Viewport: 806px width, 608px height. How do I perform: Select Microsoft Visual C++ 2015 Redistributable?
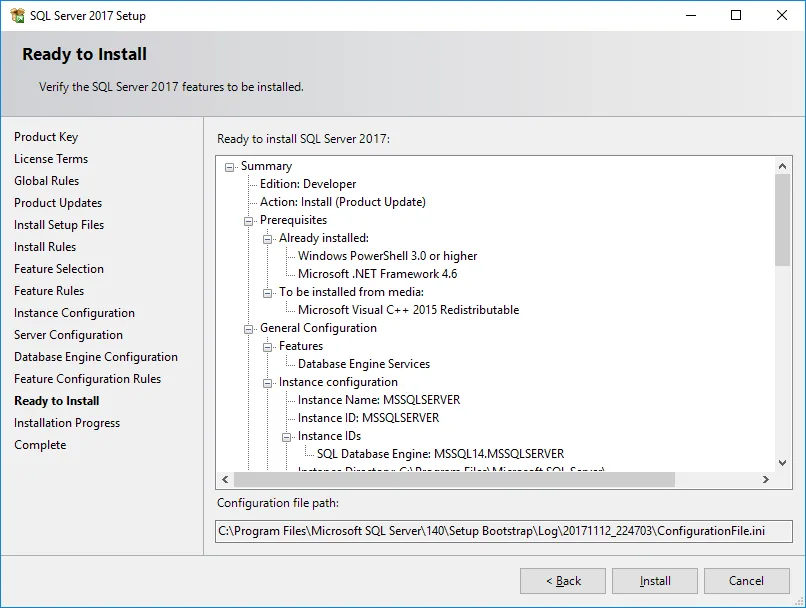pyautogui.click(x=409, y=310)
